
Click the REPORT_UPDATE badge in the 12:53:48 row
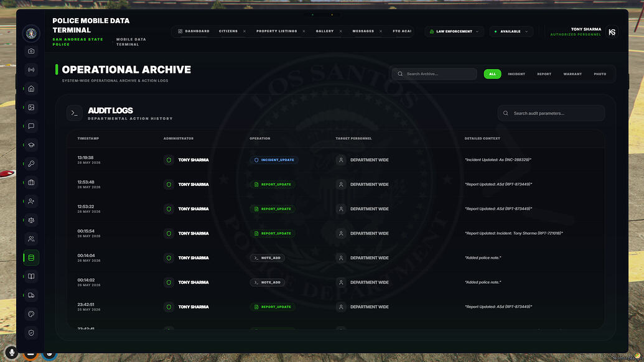273,185
